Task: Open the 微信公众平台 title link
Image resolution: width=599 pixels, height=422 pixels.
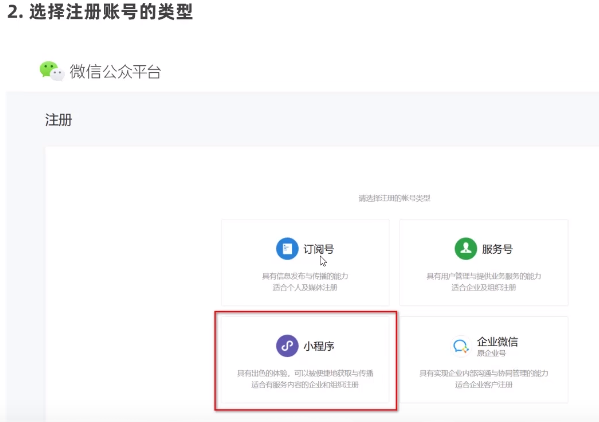Action: coord(115,71)
